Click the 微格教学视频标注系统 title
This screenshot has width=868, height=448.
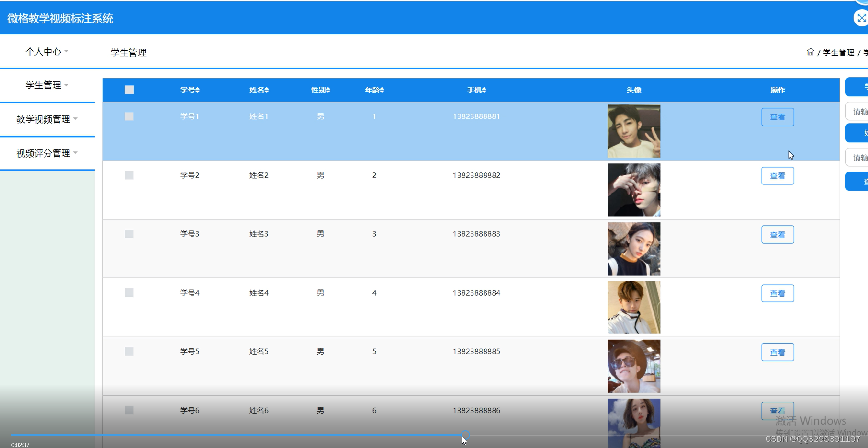(60, 19)
